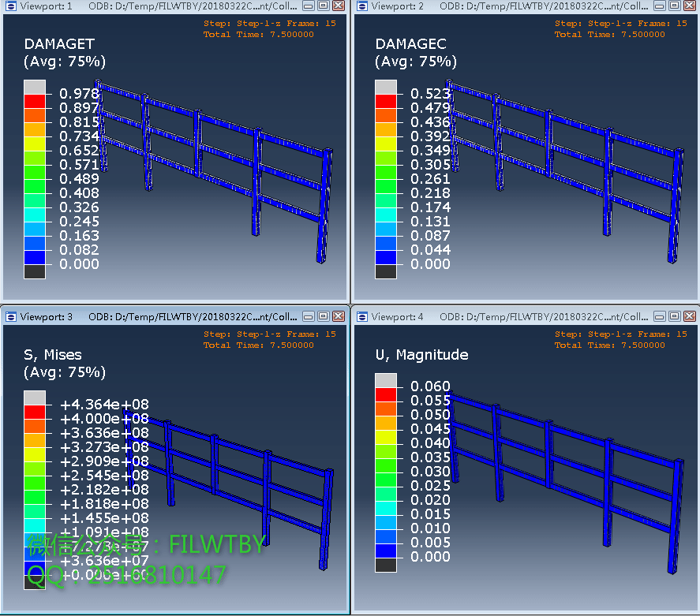
Task: Click the 0.523 value in DAMAGEC legend
Action: [430, 93]
